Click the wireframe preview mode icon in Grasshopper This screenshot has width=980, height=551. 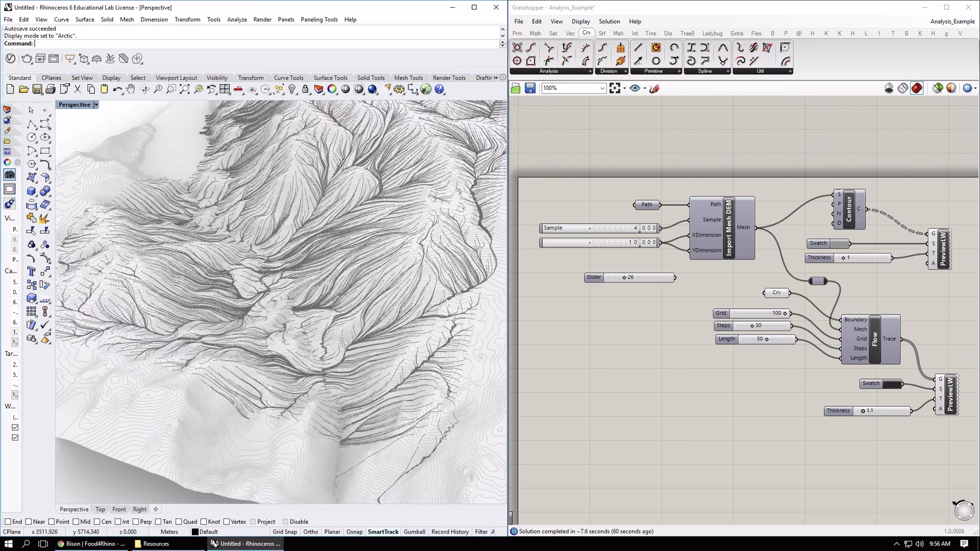pyautogui.click(x=903, y=88)
